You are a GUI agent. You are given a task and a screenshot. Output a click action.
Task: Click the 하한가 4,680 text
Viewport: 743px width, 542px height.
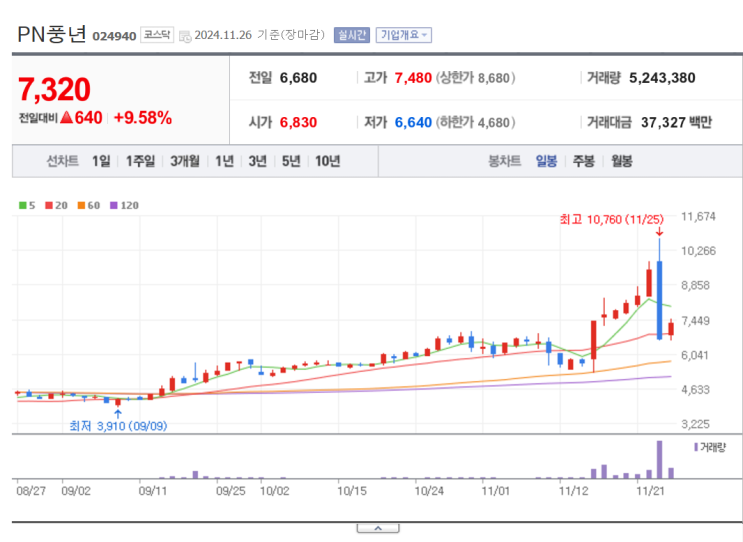476,122
